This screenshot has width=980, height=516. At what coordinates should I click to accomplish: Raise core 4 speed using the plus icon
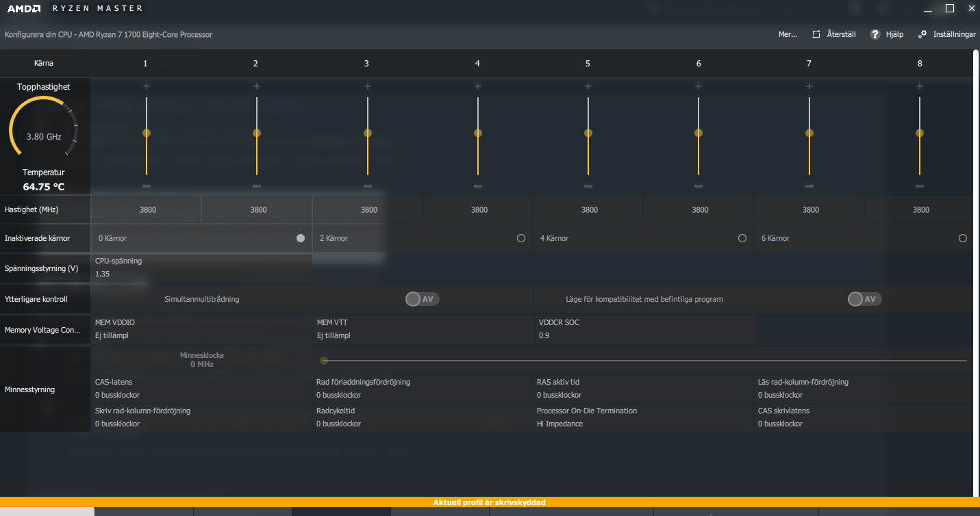pos(478,86)
